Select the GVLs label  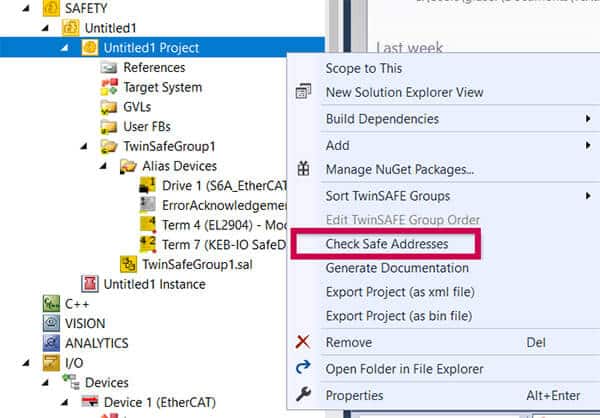tap(137, 107)
